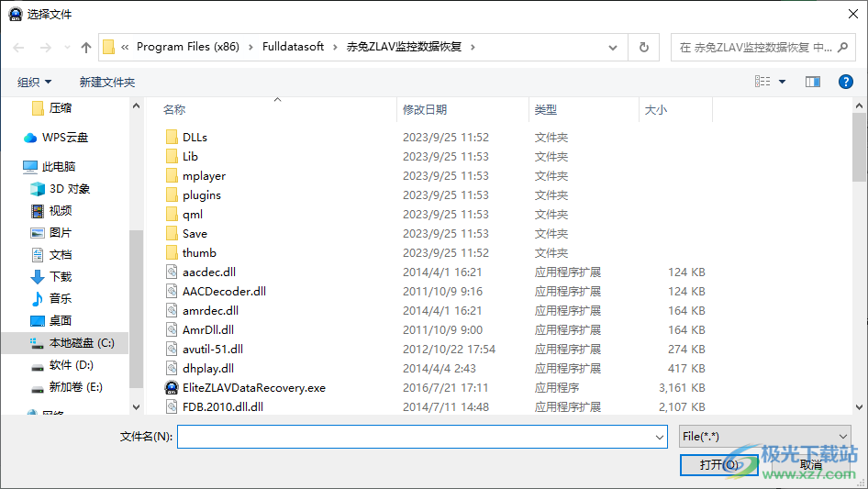Select AmrDll.dll file icon
Viewport: 868px width, 489px height.
pos(172,329)
